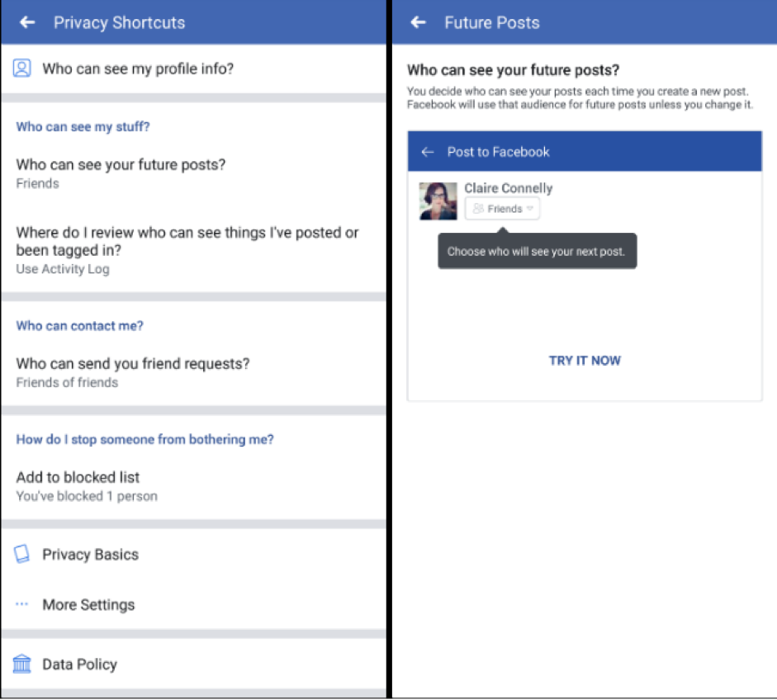Click Claire Connelly's profile picture
The image size is (777, 700).
pyautogui.click(x=438, y=201)
